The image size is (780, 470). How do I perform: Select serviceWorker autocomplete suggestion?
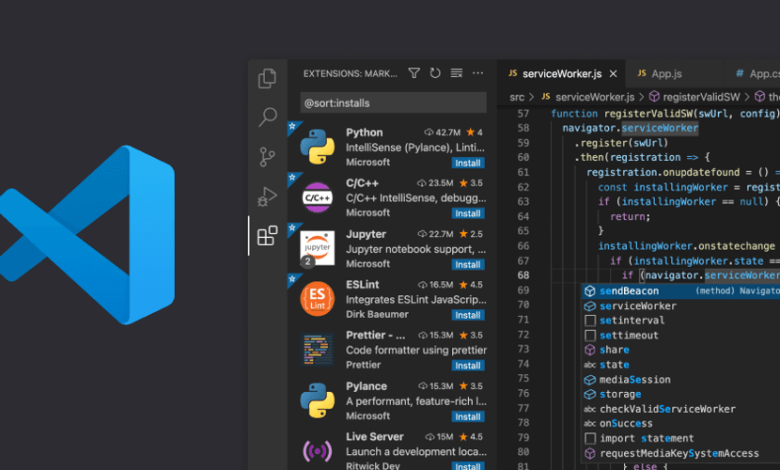coord(681,306)
